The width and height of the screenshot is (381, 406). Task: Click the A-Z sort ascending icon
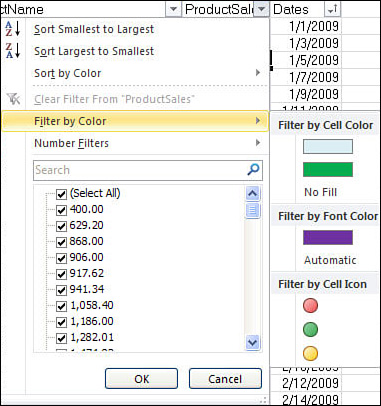(x=13, y=29)
